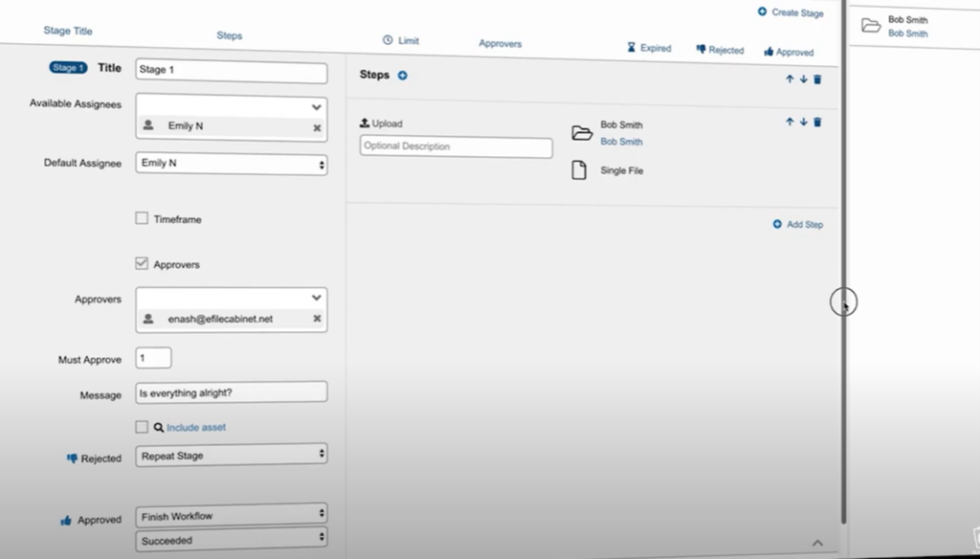This screenshot has width=980, height=559.
Task: Enable the Timeframe checkbox
Action: click(142, 219)
